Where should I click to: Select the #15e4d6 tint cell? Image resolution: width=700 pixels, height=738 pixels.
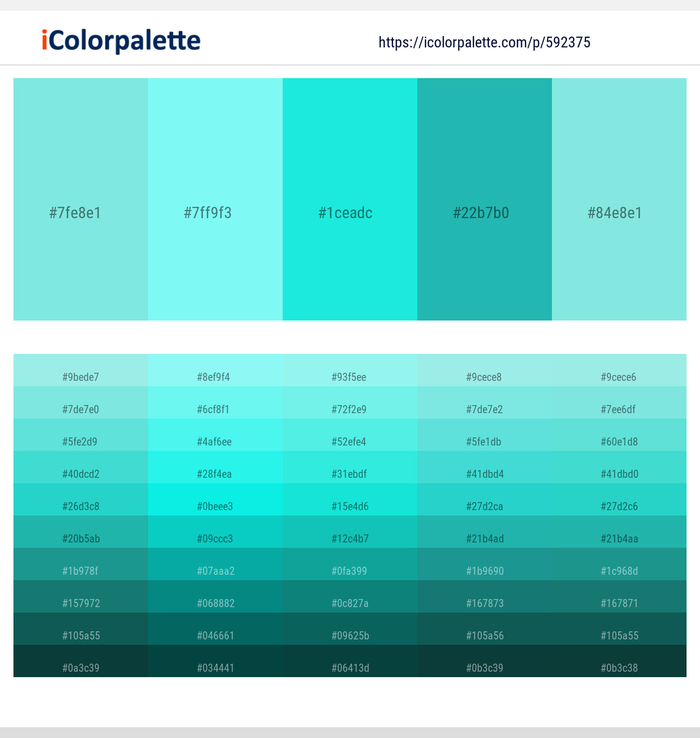(349, 506)
